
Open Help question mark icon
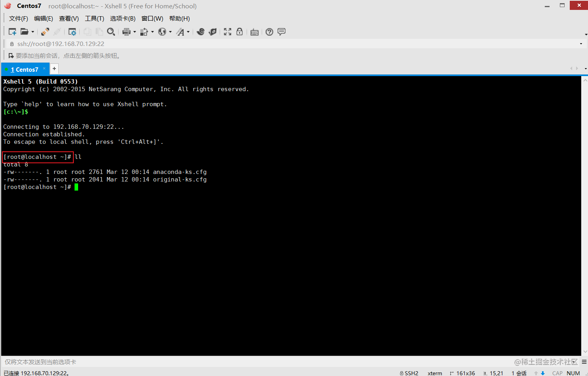(x=269, y=32)
